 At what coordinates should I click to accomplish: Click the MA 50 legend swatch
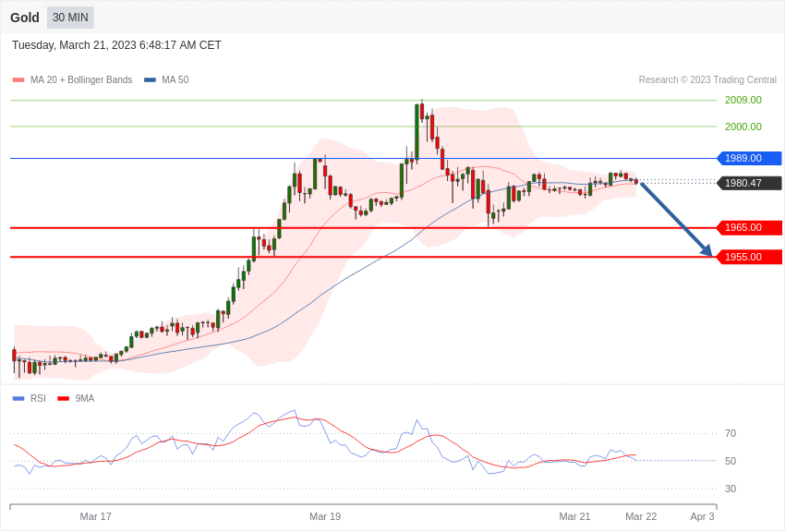[150, 80]
